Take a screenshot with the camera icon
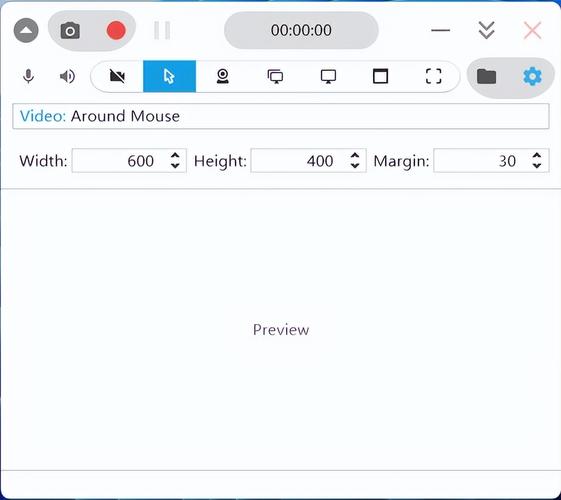561x500 pixels. click(70, 30)
